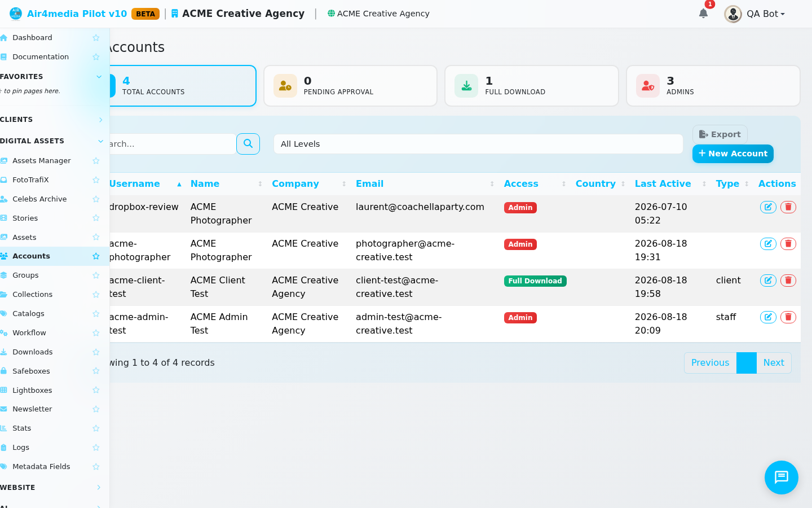Pin Documentation to favorites with its star
Viewport: 812px width, 508px height.
[x=96, y=57]
